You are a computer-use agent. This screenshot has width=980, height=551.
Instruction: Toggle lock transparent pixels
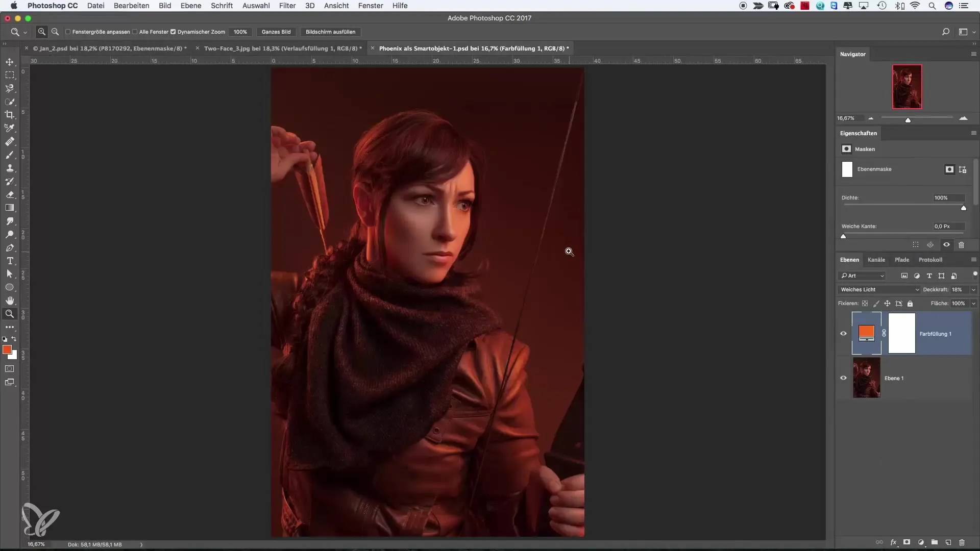pyautogui.click(x=865, y=303)
